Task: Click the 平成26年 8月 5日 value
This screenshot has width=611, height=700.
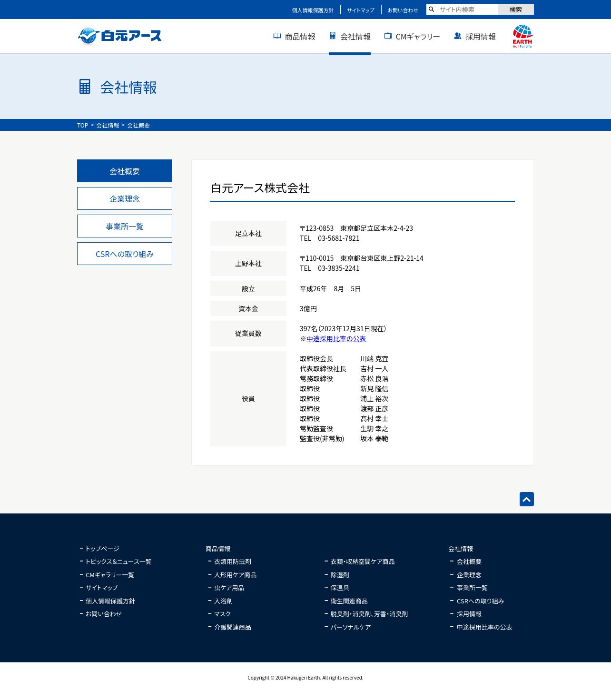Action: click(330, 289)
